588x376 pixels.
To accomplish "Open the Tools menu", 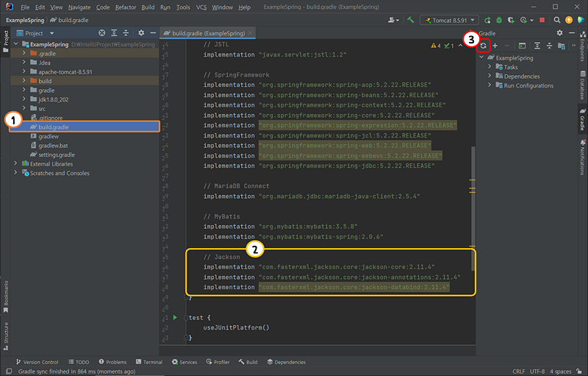I will click(183, 7).
